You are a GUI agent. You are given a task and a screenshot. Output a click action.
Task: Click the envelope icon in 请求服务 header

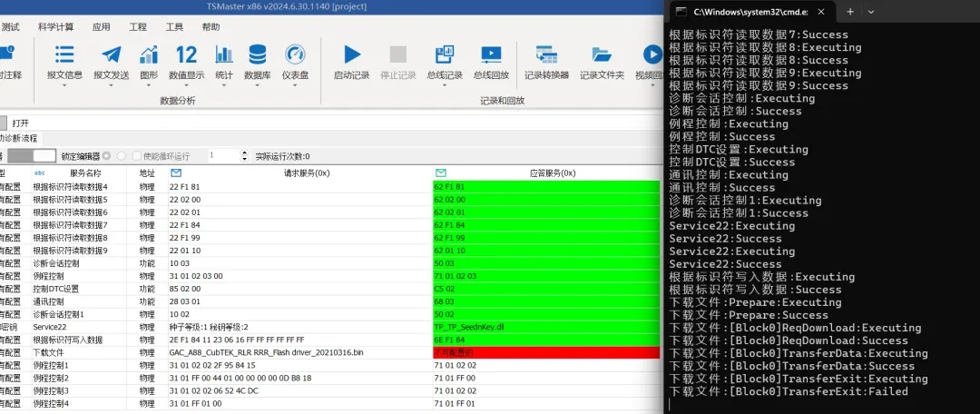[x=176, y=172]
